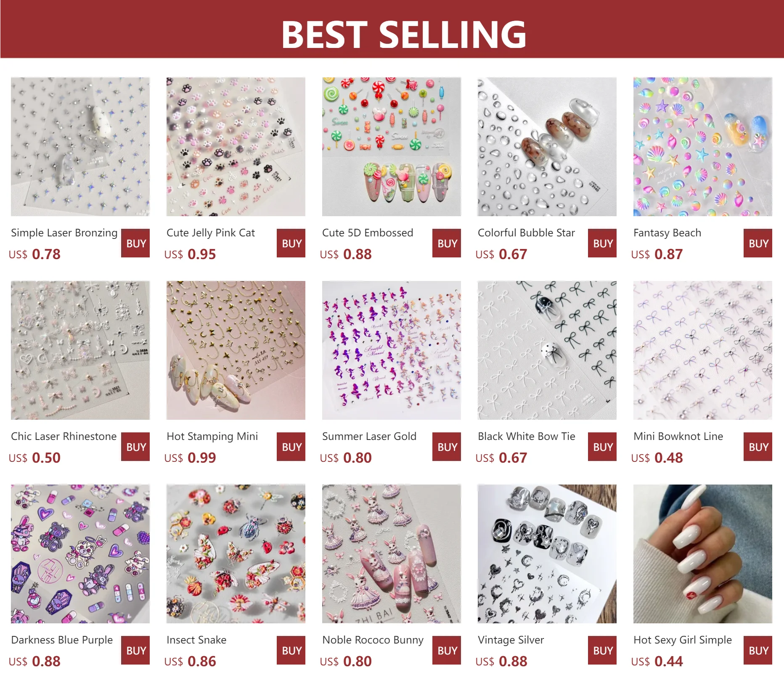Click the US$ 0.99 price label
784x694 pixels.
[190, 458]
